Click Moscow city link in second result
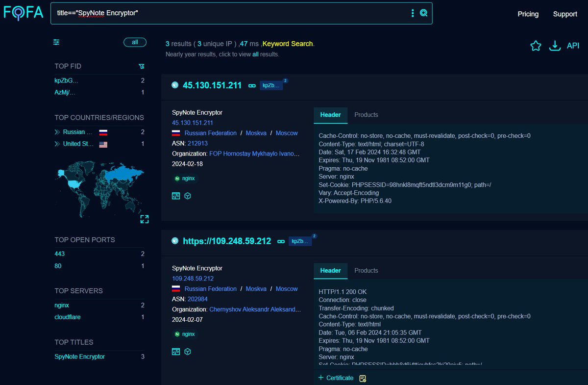Viewport: 588px width, 385px height. coord(287,289)
